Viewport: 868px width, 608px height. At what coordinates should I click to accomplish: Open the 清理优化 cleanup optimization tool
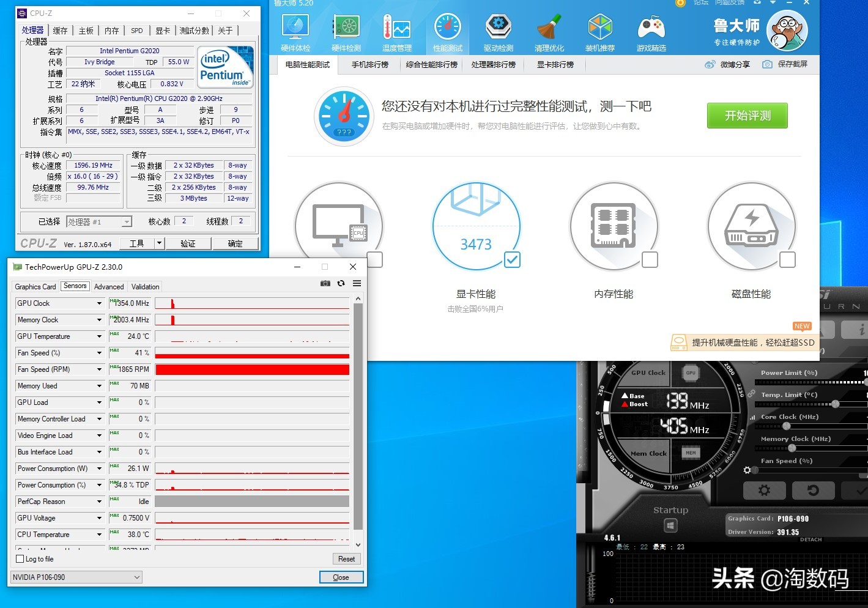[549, 31]
